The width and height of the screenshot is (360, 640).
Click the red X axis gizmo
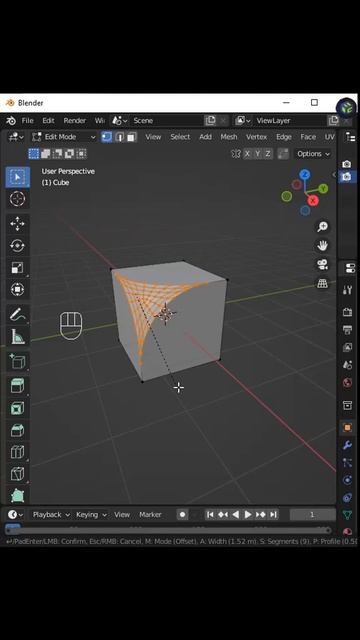pyautogui.click(x=313, y=200)
